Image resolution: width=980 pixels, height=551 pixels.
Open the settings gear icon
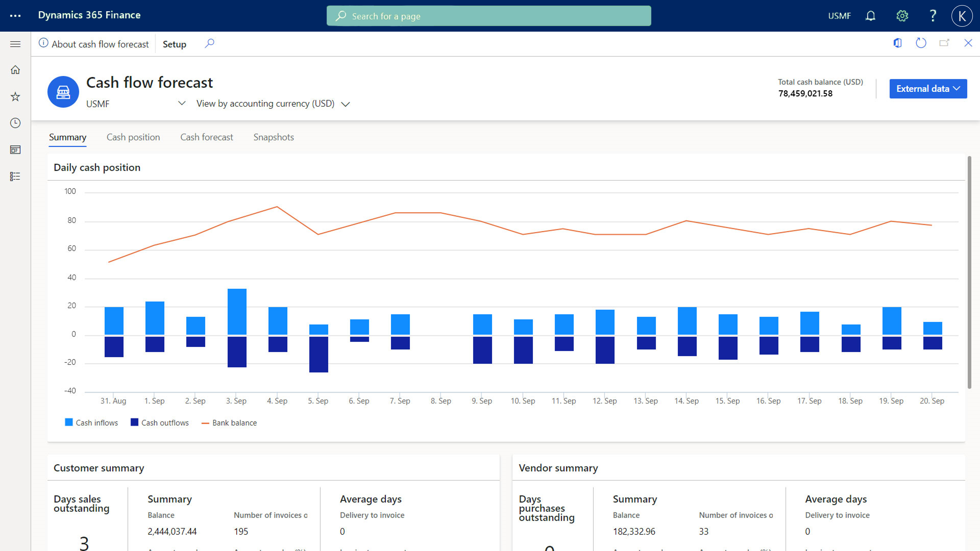tap(902, 16)
